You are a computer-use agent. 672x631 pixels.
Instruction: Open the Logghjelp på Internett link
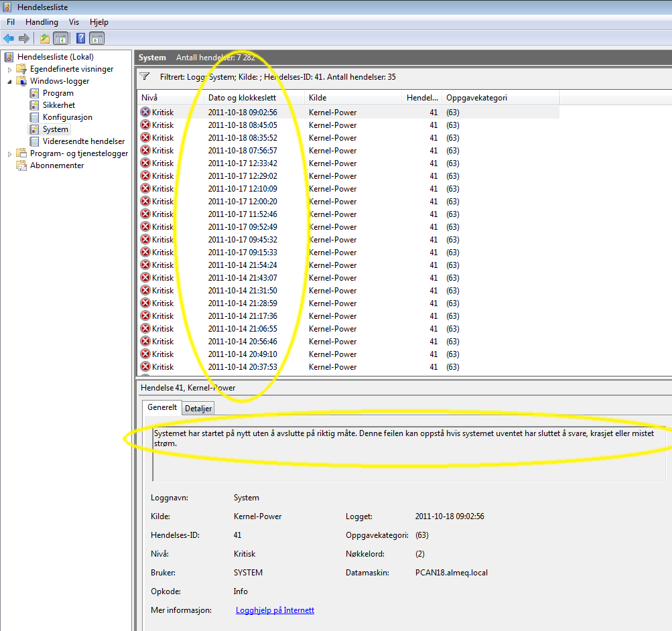pos(275,610)
